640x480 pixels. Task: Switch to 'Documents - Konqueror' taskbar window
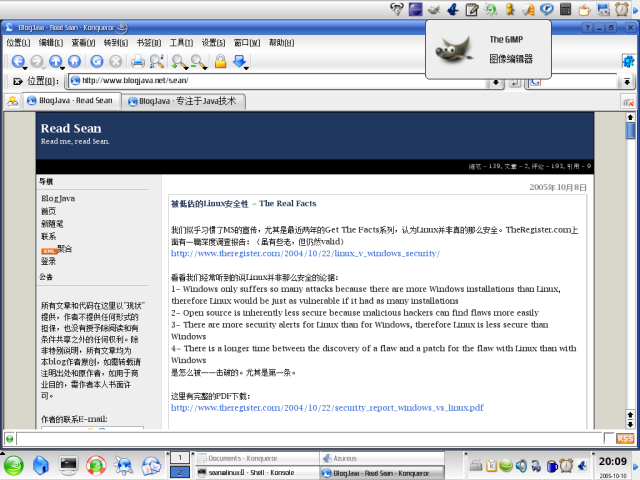click(x=257, y=458)
